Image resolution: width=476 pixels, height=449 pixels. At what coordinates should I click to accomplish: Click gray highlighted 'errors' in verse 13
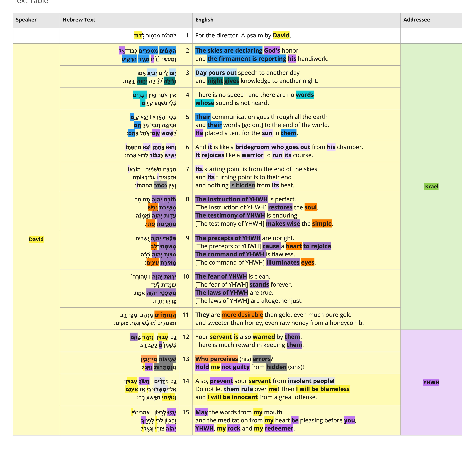pos(261,359)
